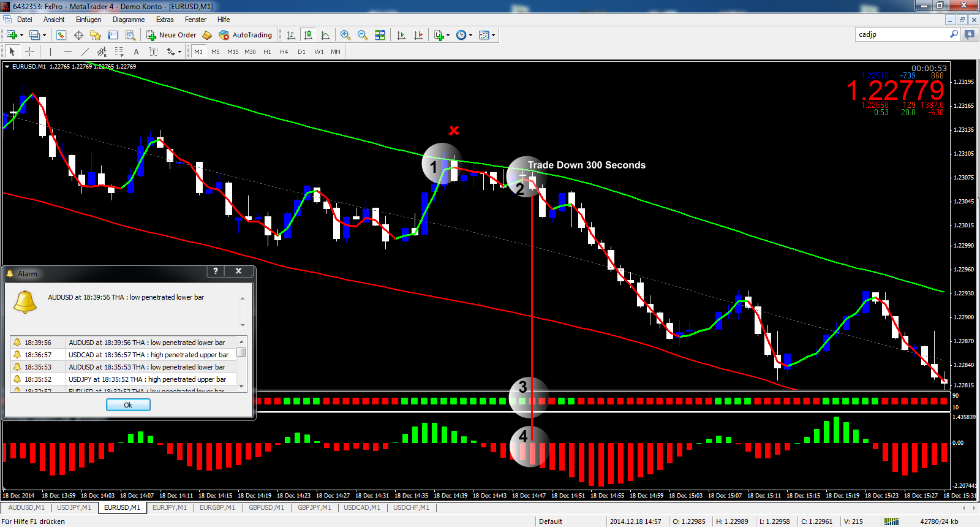The width and height of the screenshot is (980, 527).
Task: Click the chart tabs right scroll arrow
Action: coord(974,507)
